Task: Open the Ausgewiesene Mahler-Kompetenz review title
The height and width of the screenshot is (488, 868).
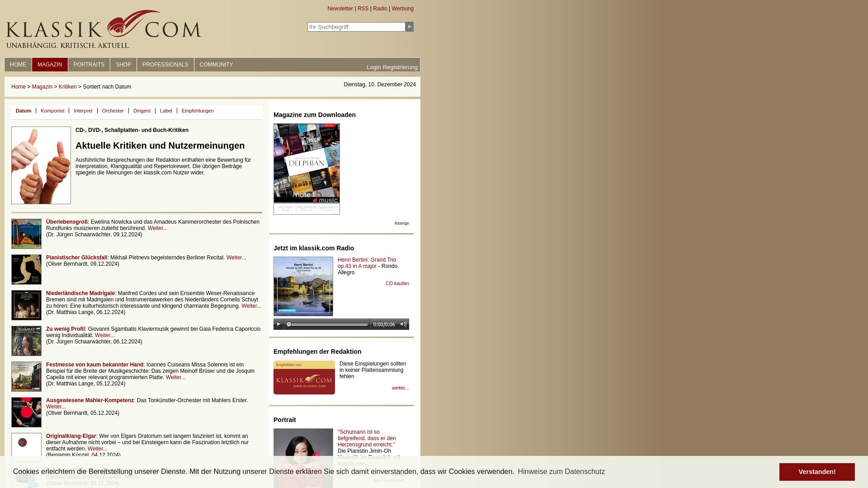Action: (x=90, y=400)
